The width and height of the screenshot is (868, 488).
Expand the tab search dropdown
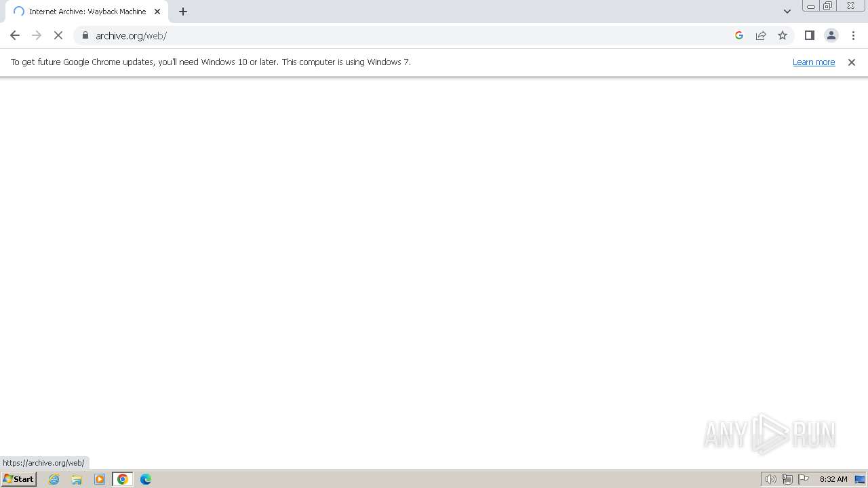[787, 12]
